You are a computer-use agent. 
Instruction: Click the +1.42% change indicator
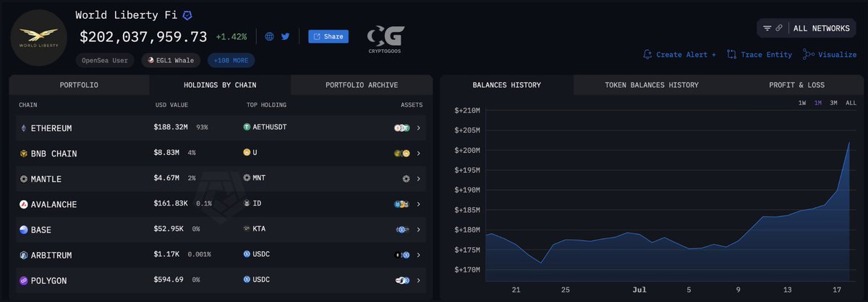tap(231, 36)
